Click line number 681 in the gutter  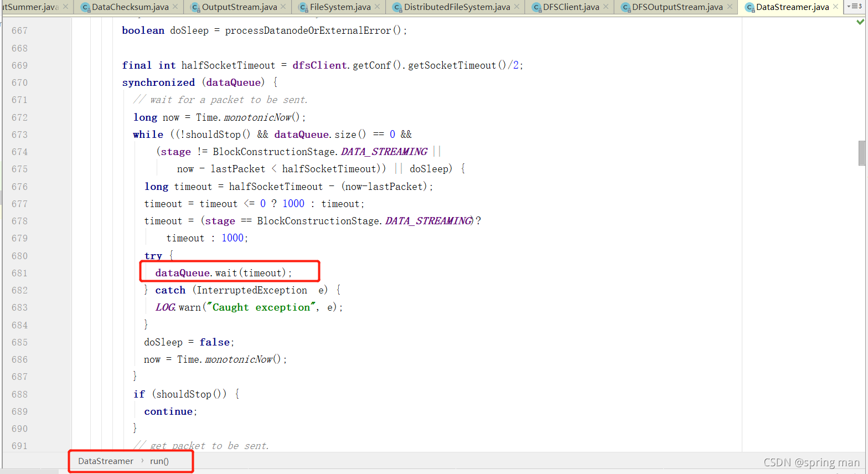[19, 273]
